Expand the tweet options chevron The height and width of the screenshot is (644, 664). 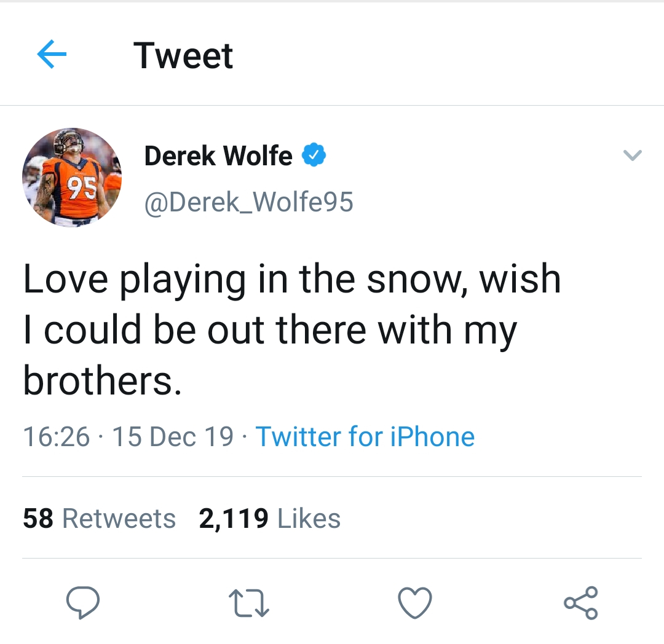(633, 156)
